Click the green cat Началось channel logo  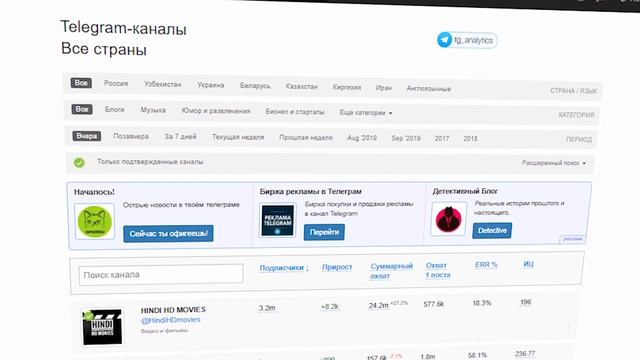[x=95, y=222]
